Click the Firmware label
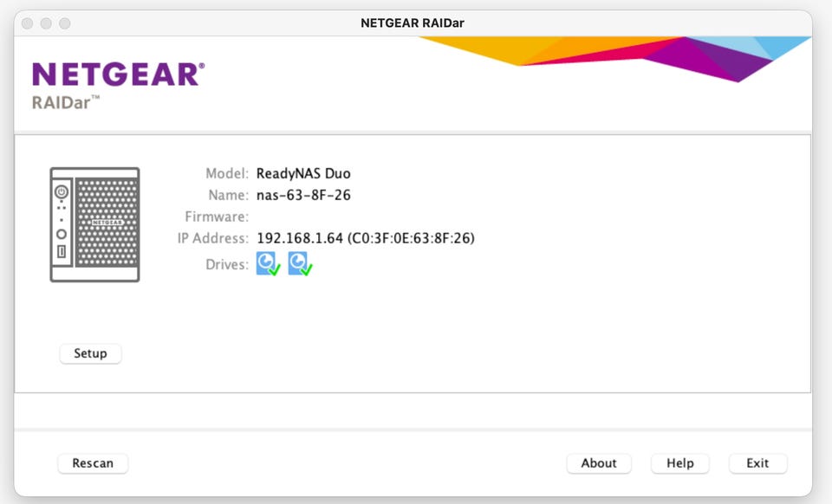Viewport: 832px width, 504px height. pyautogui.click(x=217, y=216)
